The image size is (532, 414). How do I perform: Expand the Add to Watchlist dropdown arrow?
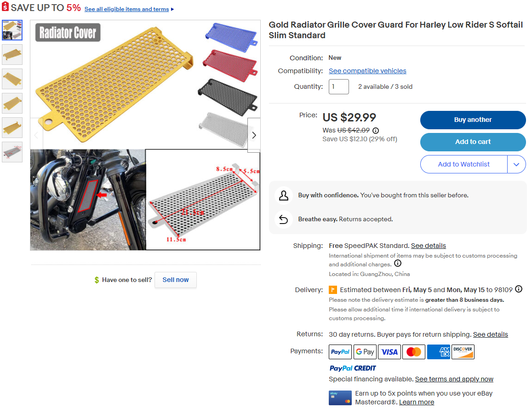pyautogui.click(x=516, y=164)
